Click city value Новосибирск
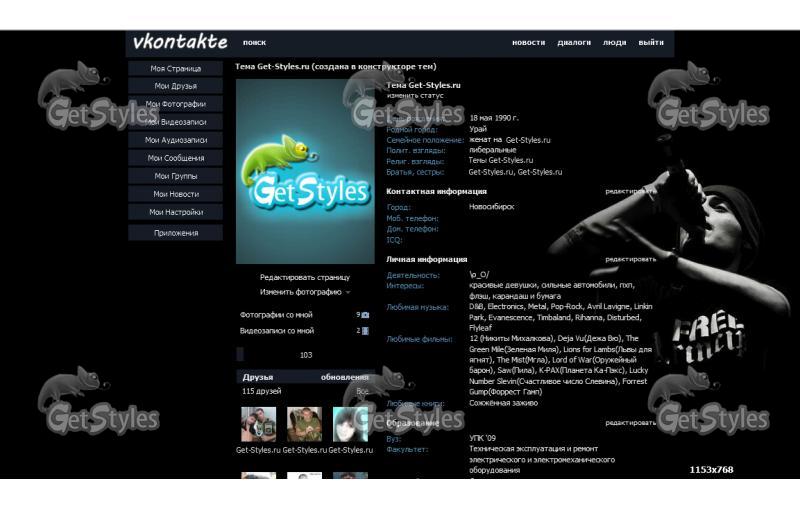Screen dimensions: 800x509 coord(491,207)
